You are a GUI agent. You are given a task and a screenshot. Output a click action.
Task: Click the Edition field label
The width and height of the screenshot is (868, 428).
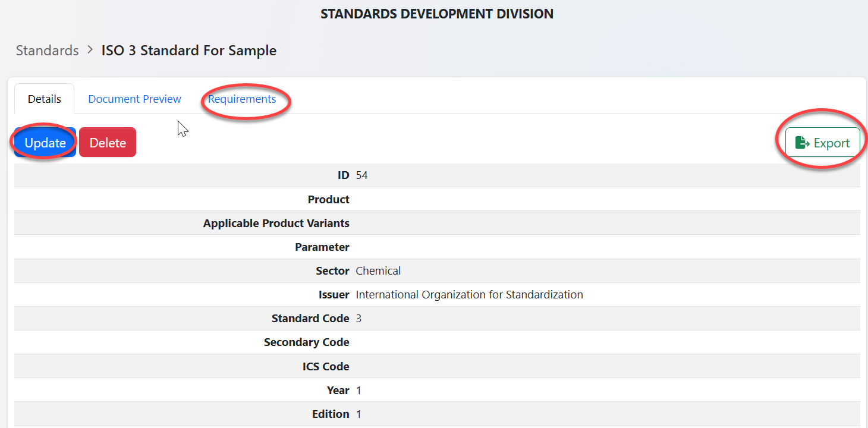click(331, 414)
